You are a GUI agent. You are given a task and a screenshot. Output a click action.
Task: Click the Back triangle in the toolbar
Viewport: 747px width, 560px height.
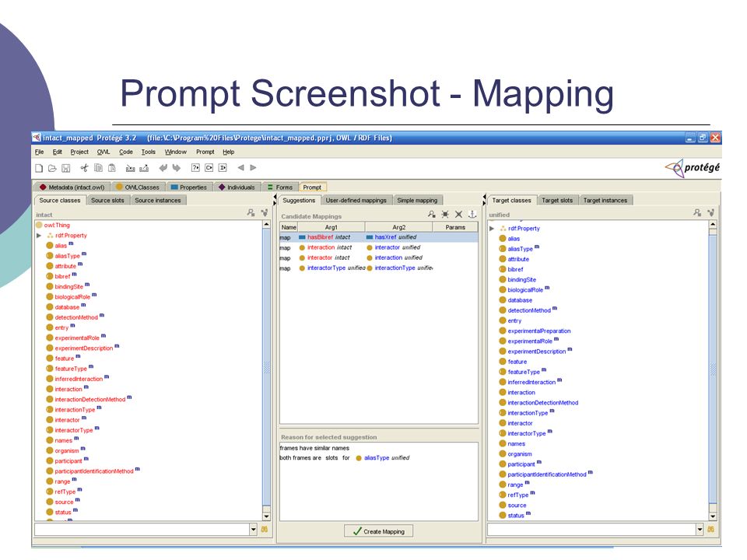coord(240,168)
